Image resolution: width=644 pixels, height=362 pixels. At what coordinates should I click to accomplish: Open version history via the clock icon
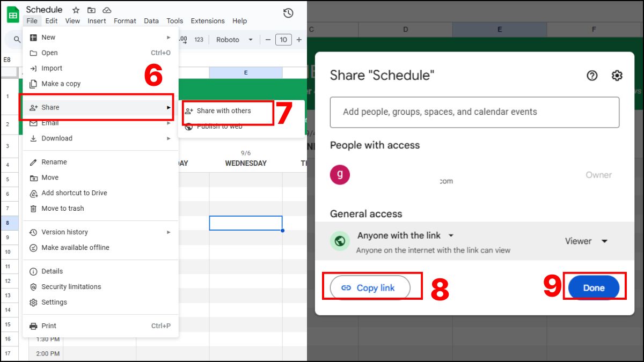click(x=288, y=13)
